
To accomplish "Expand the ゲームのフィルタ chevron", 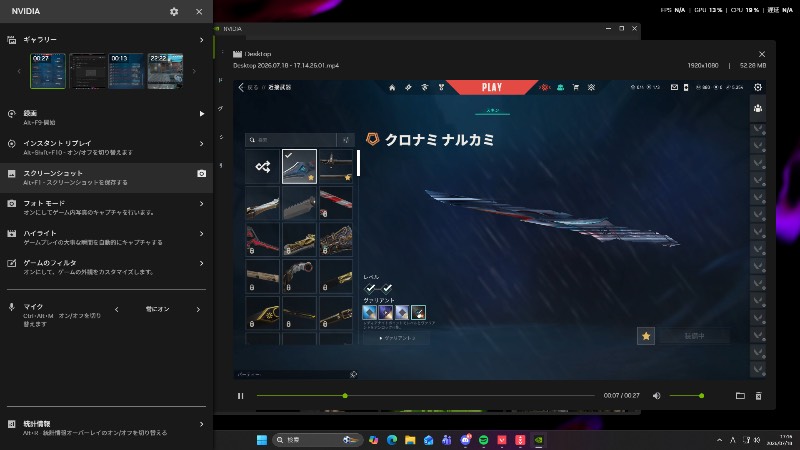I will click(202, 263).
